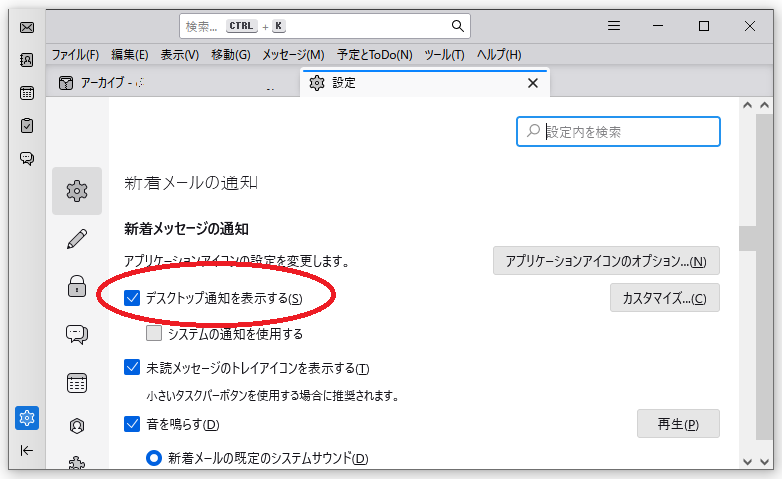The image size is (782, 479).
Task: Click 小さいタスクバーボタンを使用する場合に推奨されます text
Action: (x=273, y=396)
